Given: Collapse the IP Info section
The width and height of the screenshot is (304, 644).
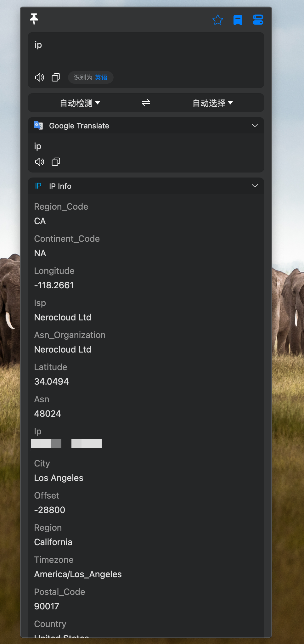Looking at the screenshot, I should [255, 186].
